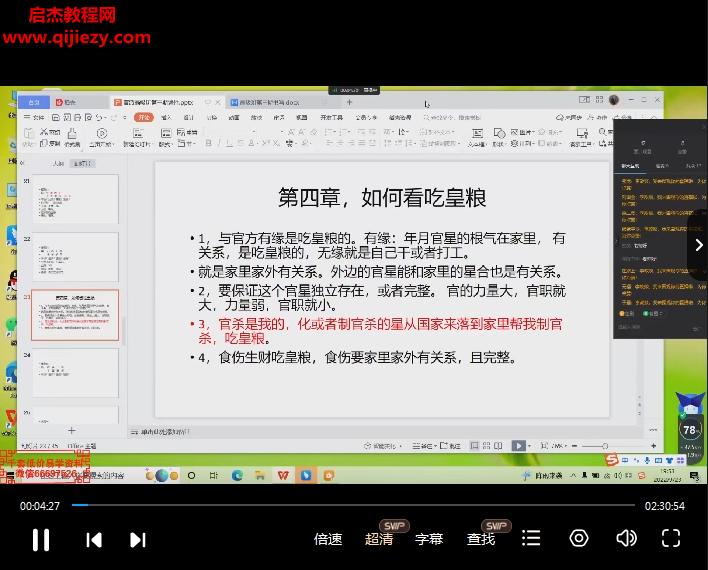Open the playlist icon in player bar
The width and height of the screenshot is (708, 570).
tap(532, 539)
